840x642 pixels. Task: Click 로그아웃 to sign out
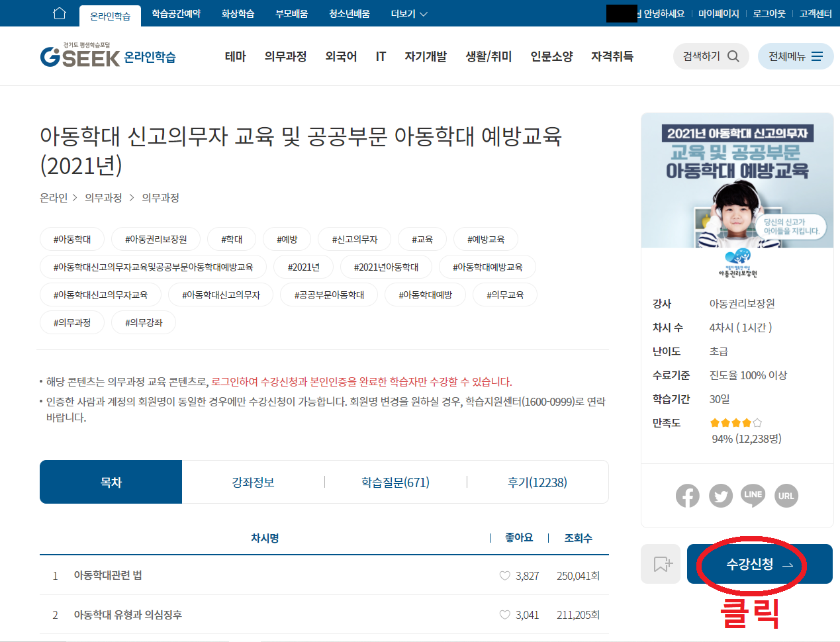click(x=769, y=13)
